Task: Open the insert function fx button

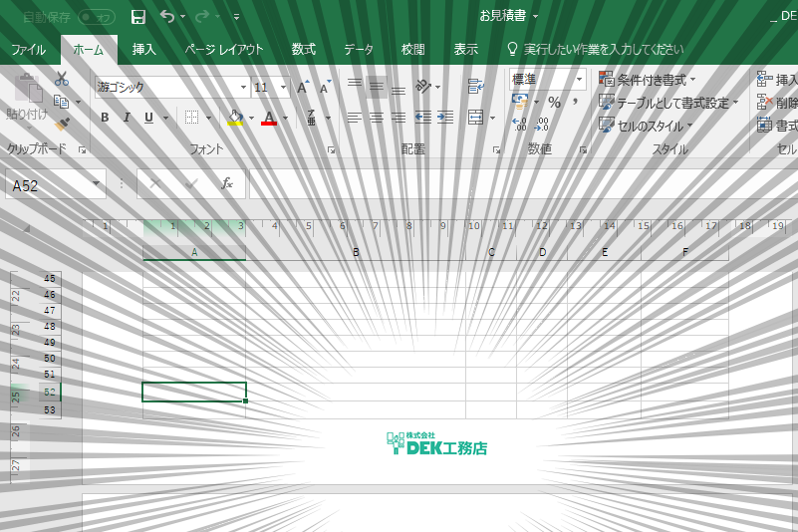Action: coord(227,183)
